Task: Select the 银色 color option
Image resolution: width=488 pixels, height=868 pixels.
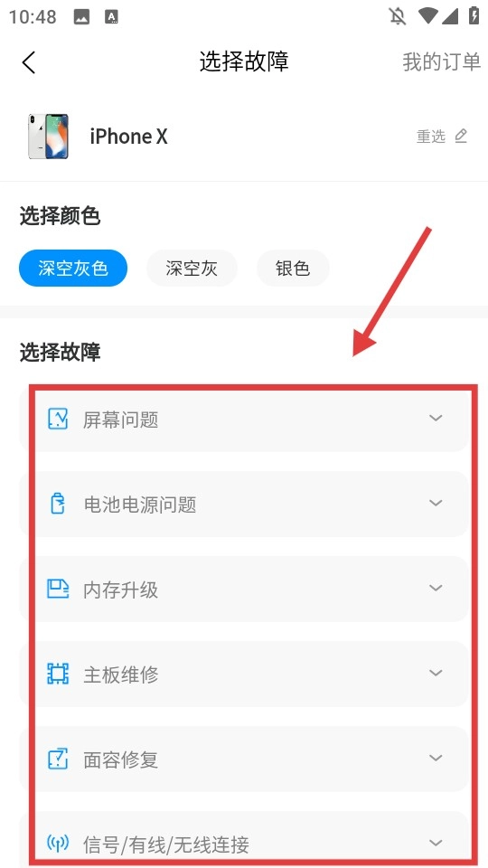Action: coord(293,268)
